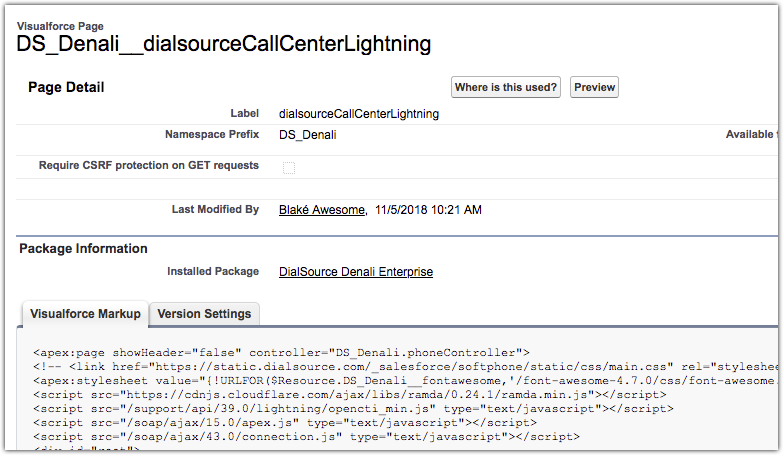Click the apex:stylesheet fontawesome line
Viewport: 783px width, 455px height.
(x=405, y=381)
